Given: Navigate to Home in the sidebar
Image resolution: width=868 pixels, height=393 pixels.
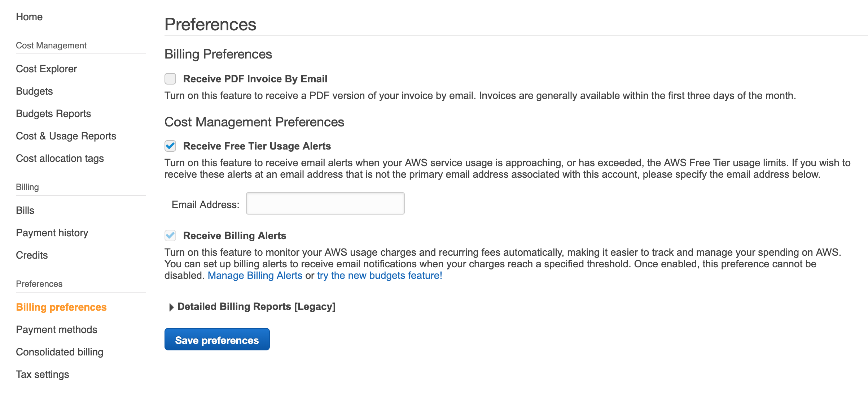Looking at the screenshot, I should tap(29, 17).
